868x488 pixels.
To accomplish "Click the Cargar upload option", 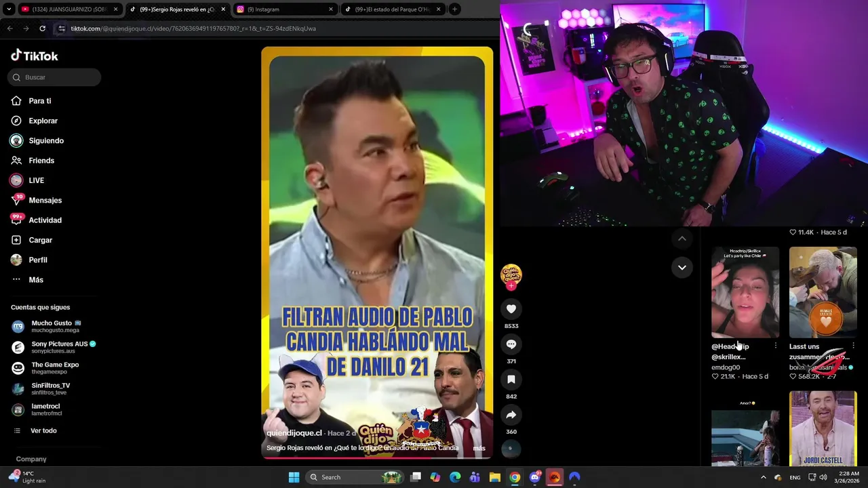I will pos(40,240).
